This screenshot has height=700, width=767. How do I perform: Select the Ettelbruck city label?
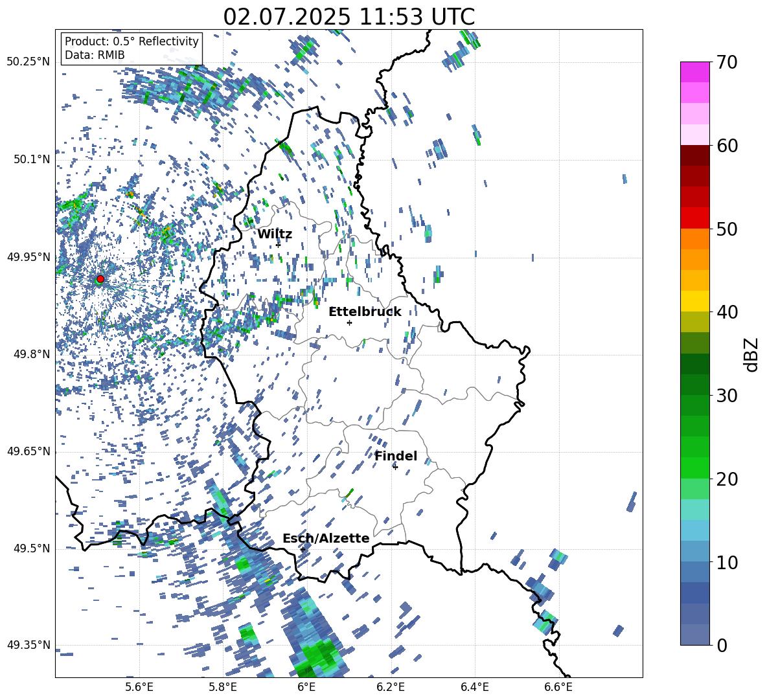[365, 312]
